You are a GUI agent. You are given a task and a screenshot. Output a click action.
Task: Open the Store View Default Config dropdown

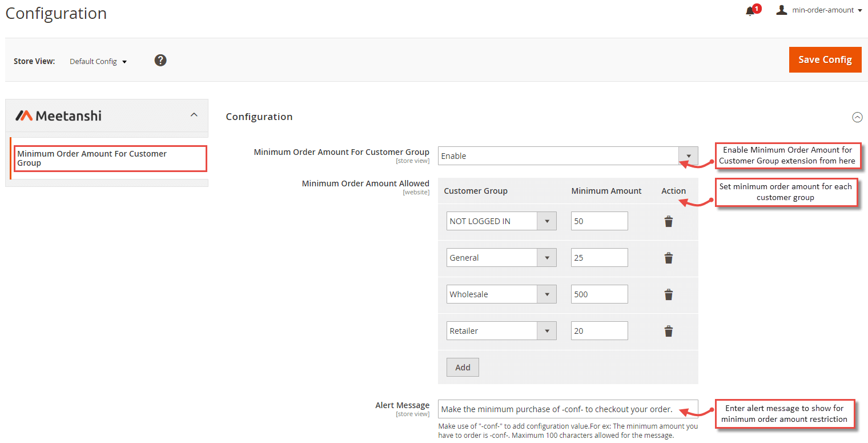click(98, 61)
